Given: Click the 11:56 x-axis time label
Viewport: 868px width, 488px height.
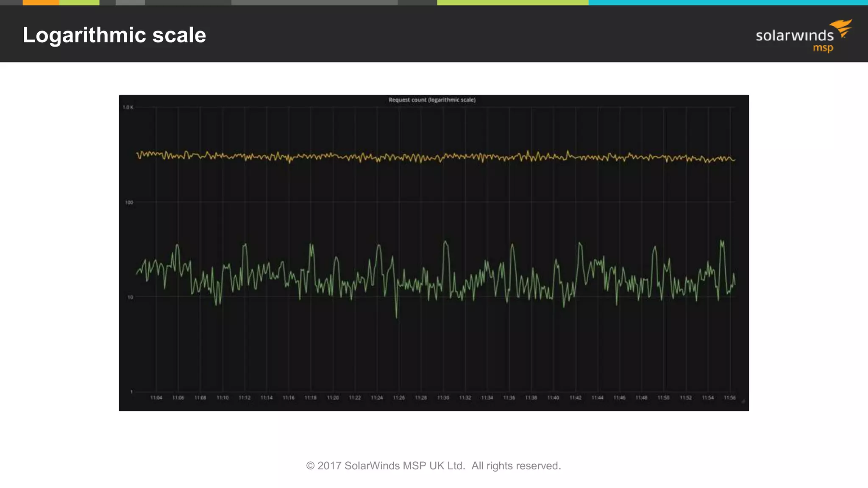Looking at the screenshot, I should [x=729, y=398].
